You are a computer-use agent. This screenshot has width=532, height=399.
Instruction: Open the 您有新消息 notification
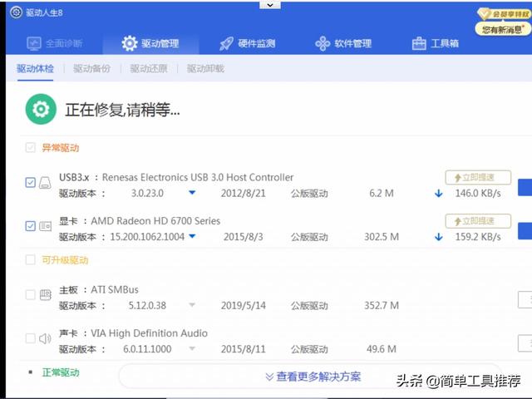tap(503, 30)
